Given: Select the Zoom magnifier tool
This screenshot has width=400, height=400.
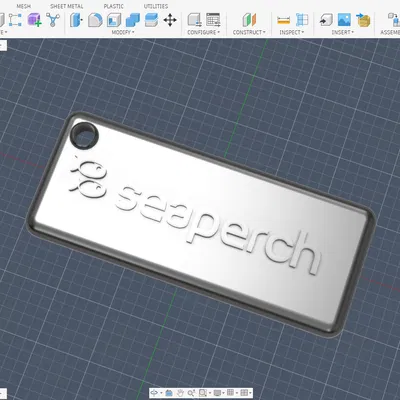Looking at the screenshot, I should [191, 393].
